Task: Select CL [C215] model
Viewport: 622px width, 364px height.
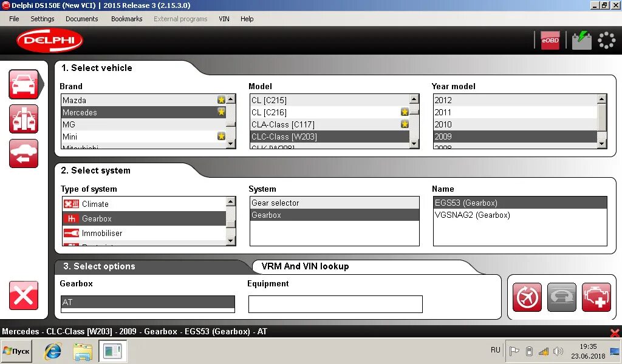Action: [330, 100]
